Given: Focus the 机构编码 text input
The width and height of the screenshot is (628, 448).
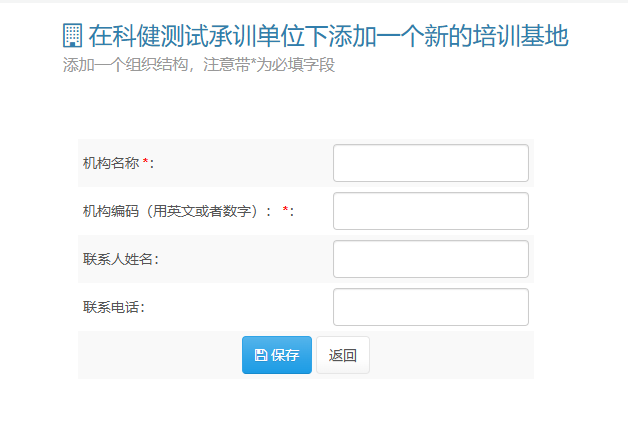Looking at the screenshot, I should click(x=430, y=211).
